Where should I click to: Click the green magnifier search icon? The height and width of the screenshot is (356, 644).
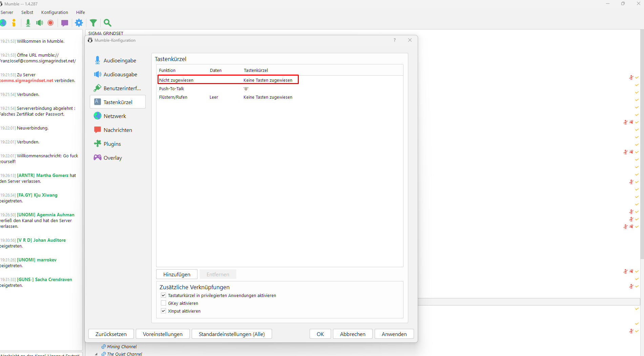click(107, 23)
